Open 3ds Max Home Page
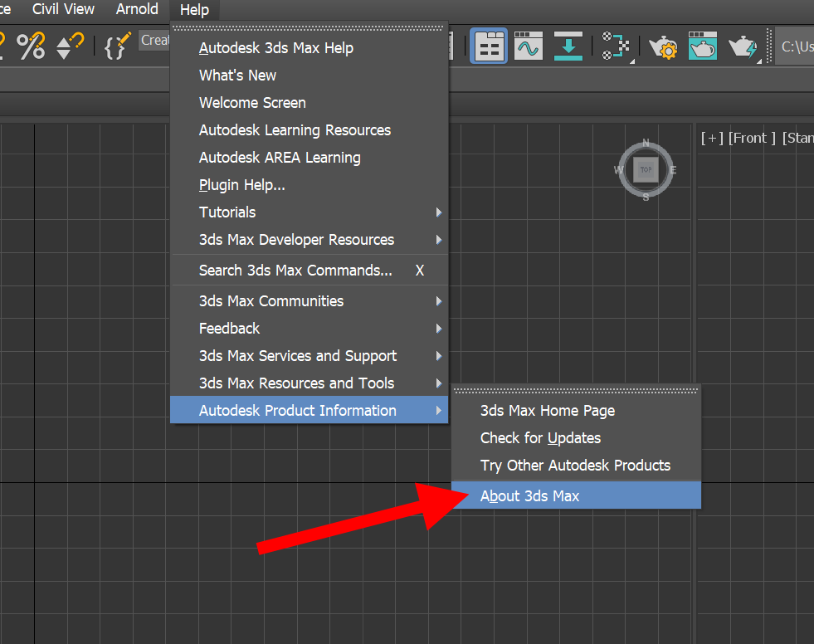Viewport: 814px width, 644px height. [576, 410]
